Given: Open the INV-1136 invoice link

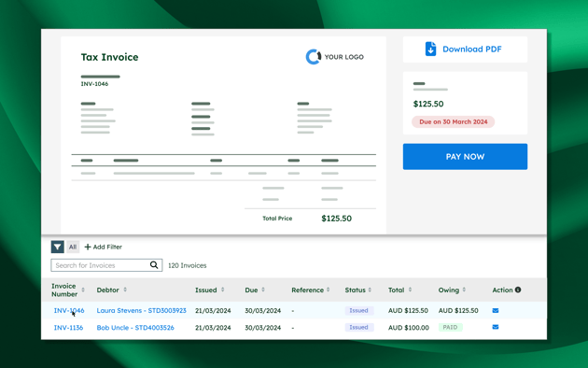Looking at the screenshot, I should point(68,328).
